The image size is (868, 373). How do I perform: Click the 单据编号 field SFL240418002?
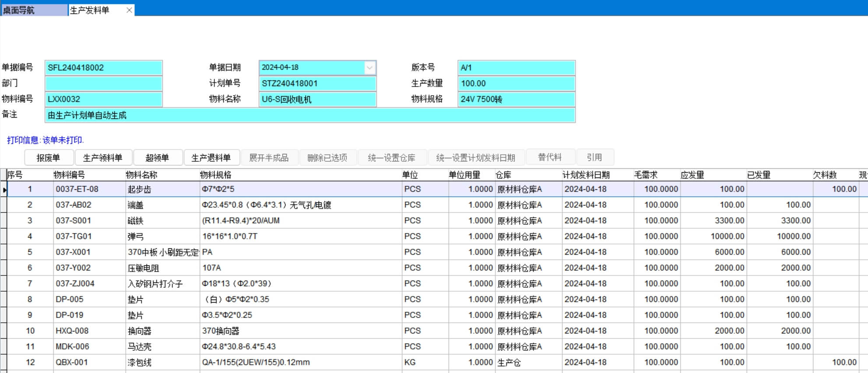point(103,68)
